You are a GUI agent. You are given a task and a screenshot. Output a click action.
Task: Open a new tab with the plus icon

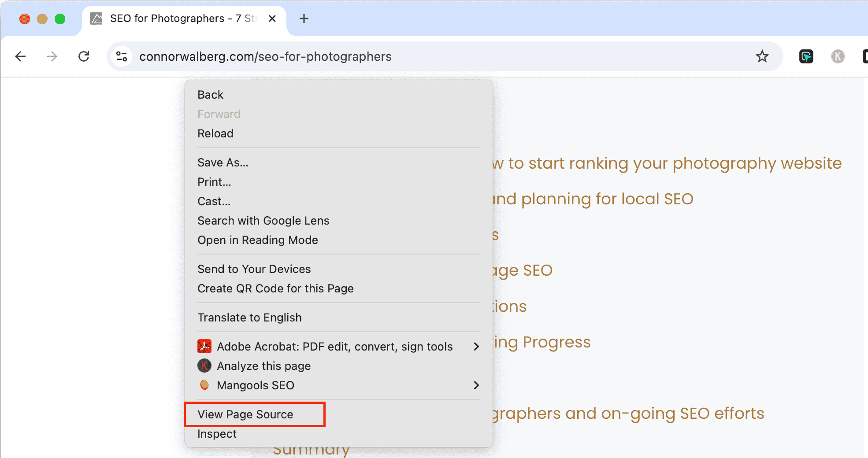pyautogui.click(x=304, y=18)
